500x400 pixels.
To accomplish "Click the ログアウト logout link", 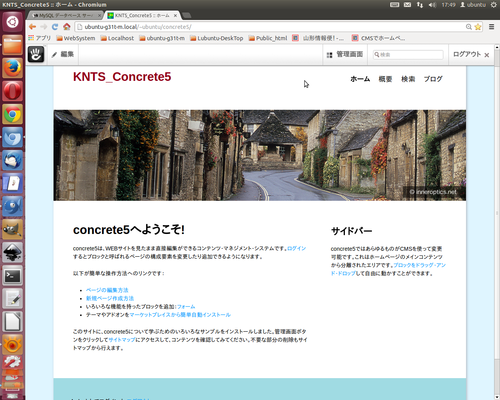I will [467, 54].
